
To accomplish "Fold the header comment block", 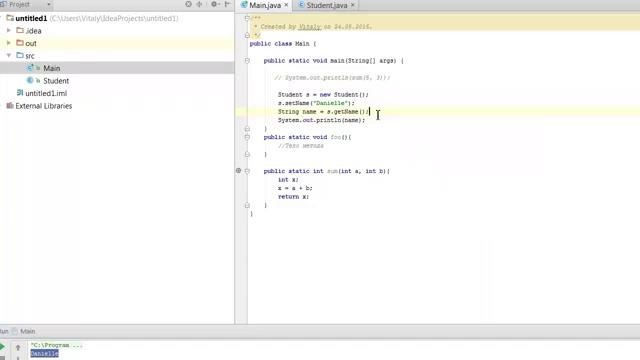I will [247, 18].
